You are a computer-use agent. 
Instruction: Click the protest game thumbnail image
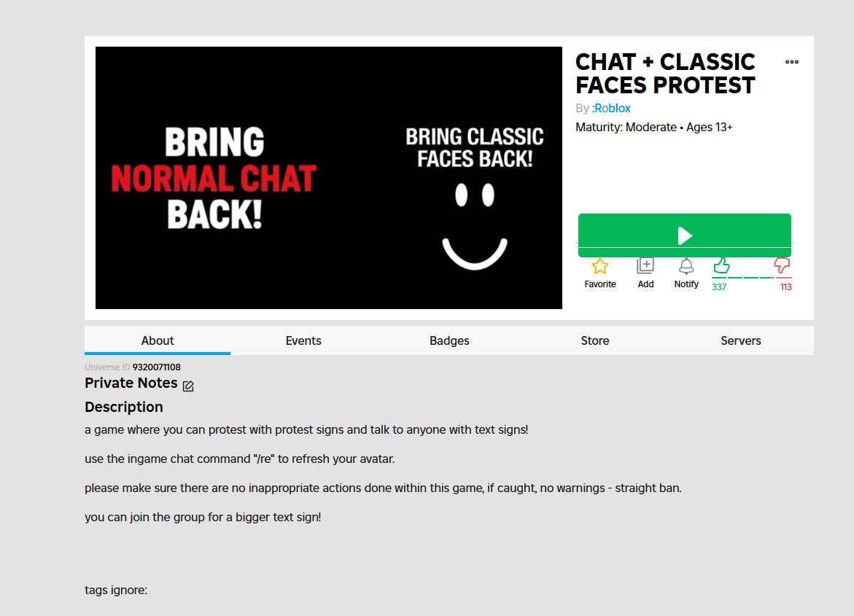pos(329,178)
